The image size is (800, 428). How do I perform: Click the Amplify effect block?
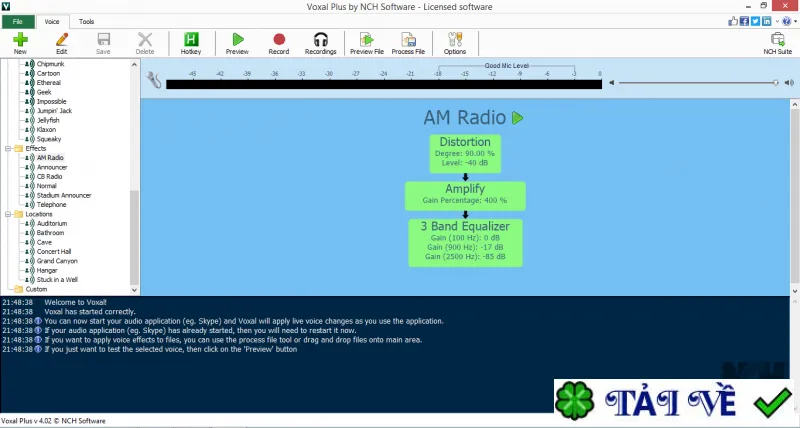point(465,196)
